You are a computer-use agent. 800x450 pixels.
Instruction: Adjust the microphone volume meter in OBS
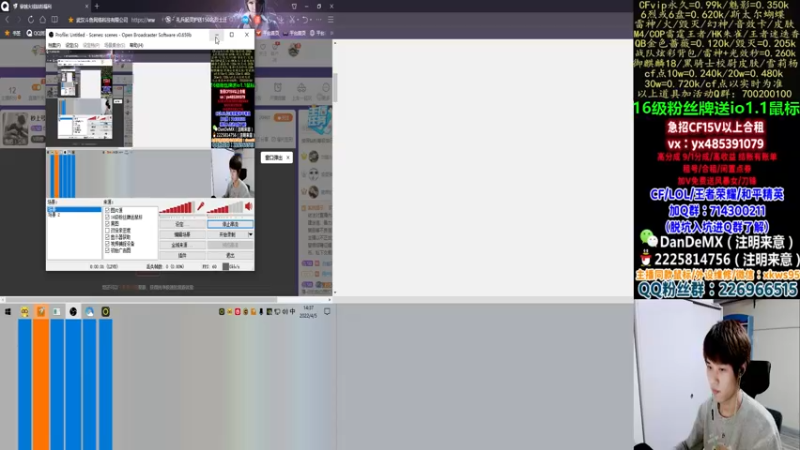[178, 208]
